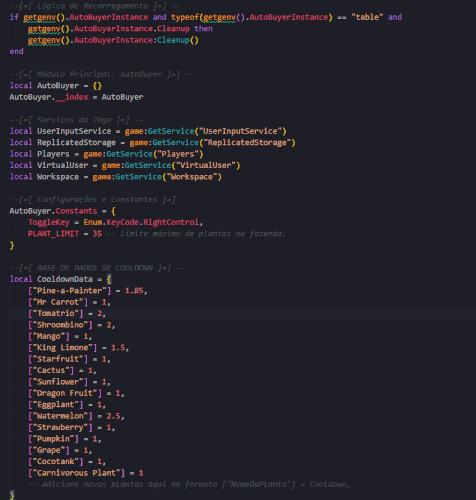
Task: Click the "Cactus" entry
Action: click(62, 370)
